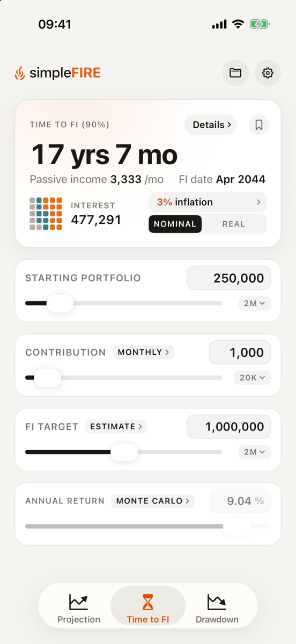Expand the Starting Portfolio 2M range dropdown
This screenshot has width=296, height=644.
(254, 303)
